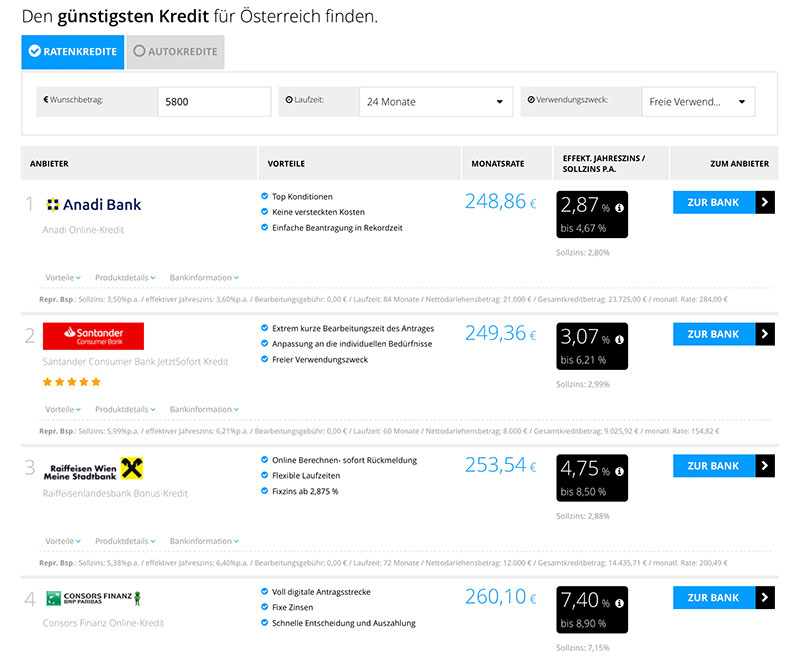
Task: Expand Vorteile for Anadi Bank
Action: pos(63,278)
